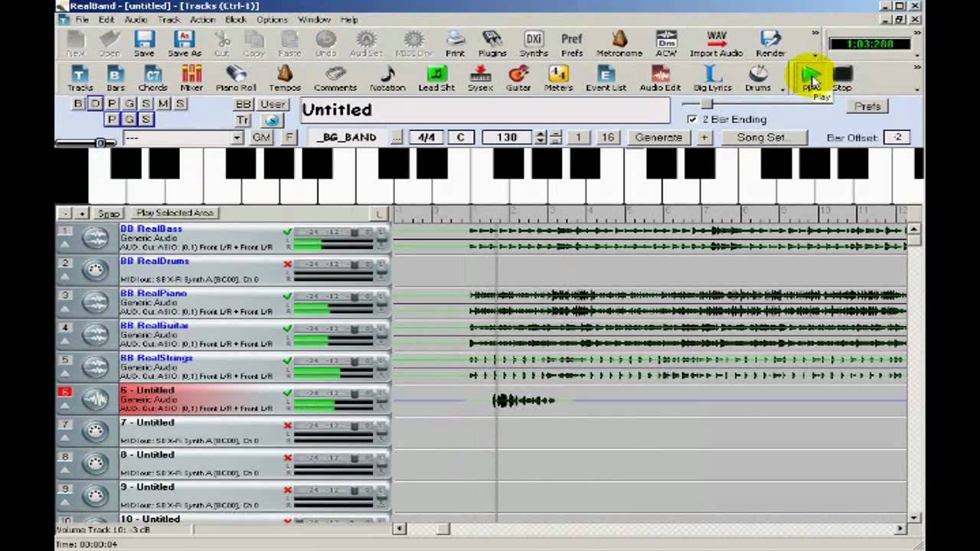The width and height of the screenshot is (980, 551).
Task: Toggle the green check on BB RealBass track
Action: (287, 232)
